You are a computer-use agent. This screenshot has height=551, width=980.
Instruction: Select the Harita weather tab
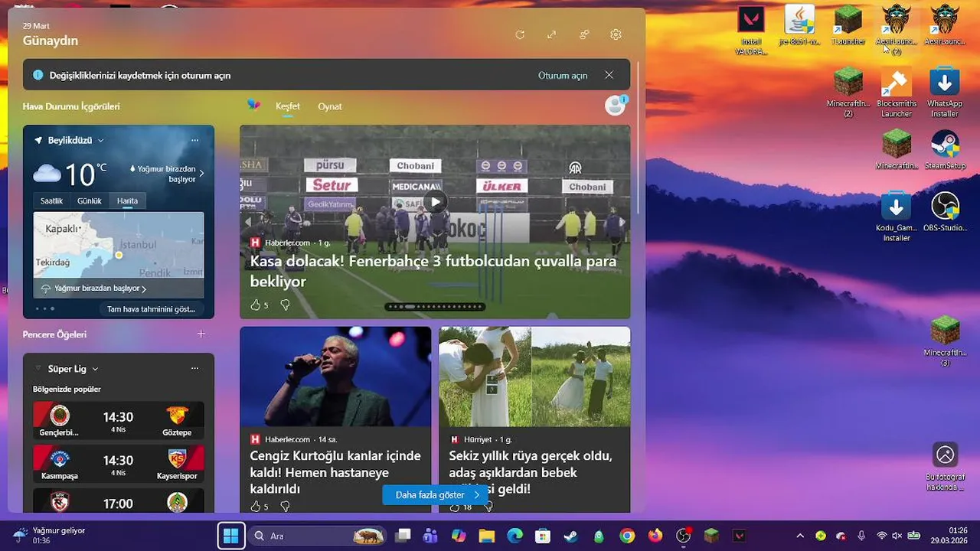127,201
